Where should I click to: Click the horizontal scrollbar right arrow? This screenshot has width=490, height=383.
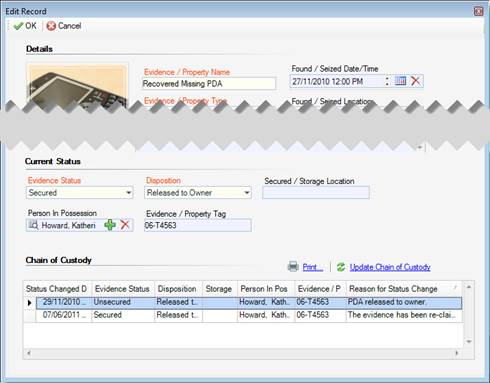point(456,353)
